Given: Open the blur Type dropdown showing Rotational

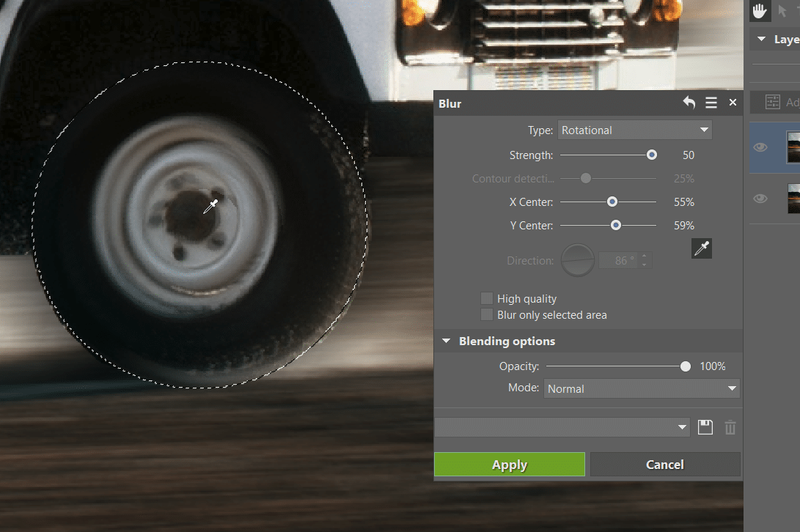Looking at the screenshot, I should (634, 130).
